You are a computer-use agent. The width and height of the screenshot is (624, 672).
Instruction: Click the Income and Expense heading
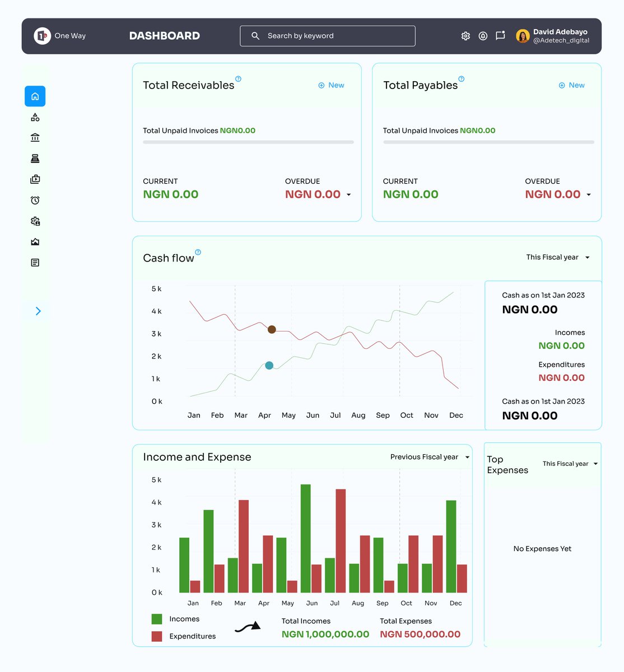tap(197, 457)
